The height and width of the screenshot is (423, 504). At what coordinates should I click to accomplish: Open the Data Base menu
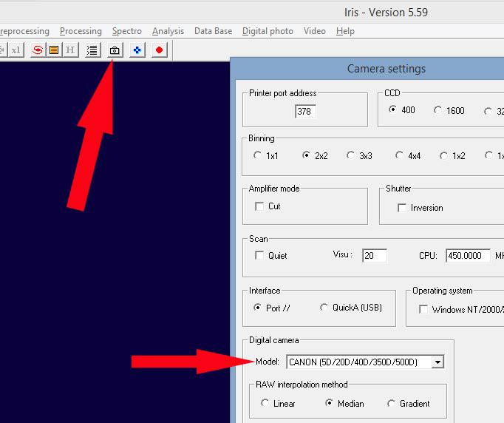click(x=213, y=31)
